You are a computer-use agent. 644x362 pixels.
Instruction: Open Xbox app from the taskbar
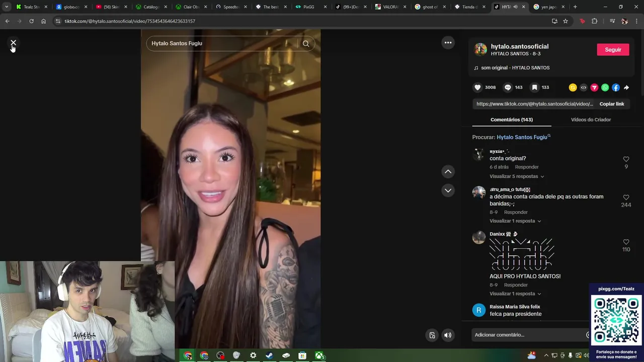(x=319, y=356)
